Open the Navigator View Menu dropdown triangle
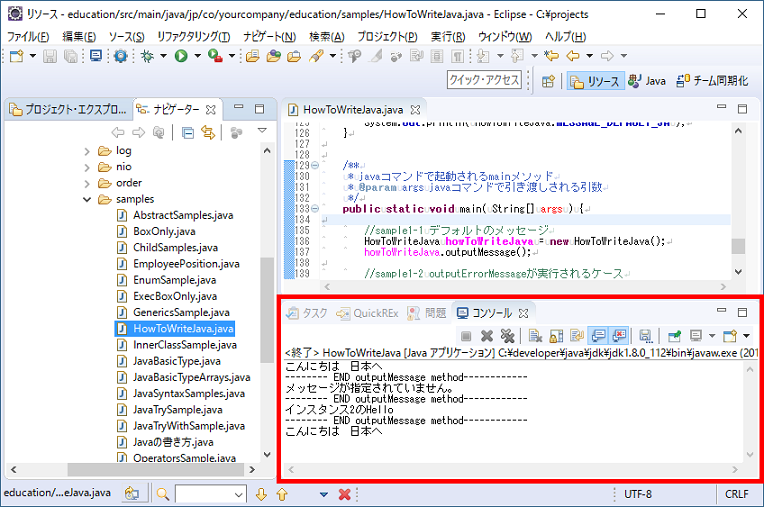The width and height of the screenshot is (764, 507). [x=262, y=131]
